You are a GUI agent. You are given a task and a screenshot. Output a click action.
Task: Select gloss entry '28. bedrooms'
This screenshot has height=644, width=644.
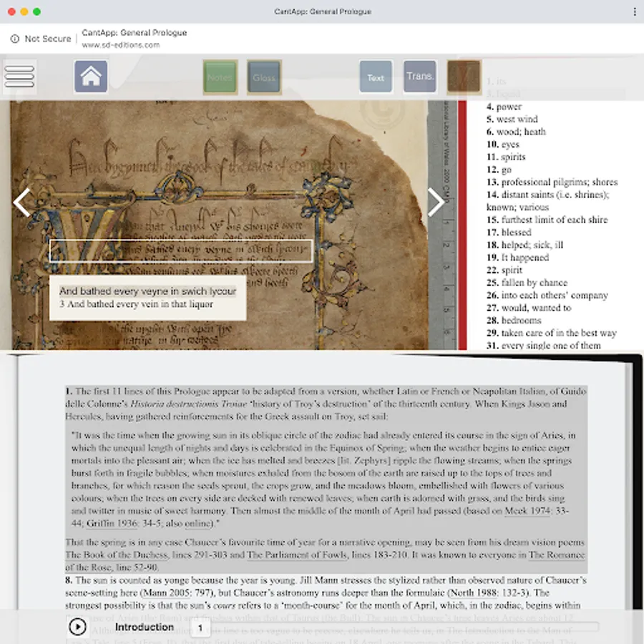click(x=514, y=321)
